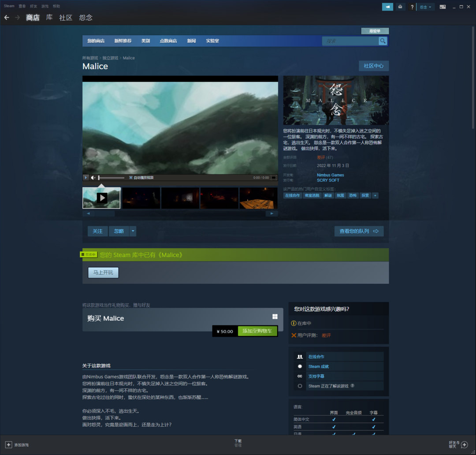Image resolution: width=476 pixels, height=455 pixels.
Task: Go back with the left arrow
Action: point(7,18)
